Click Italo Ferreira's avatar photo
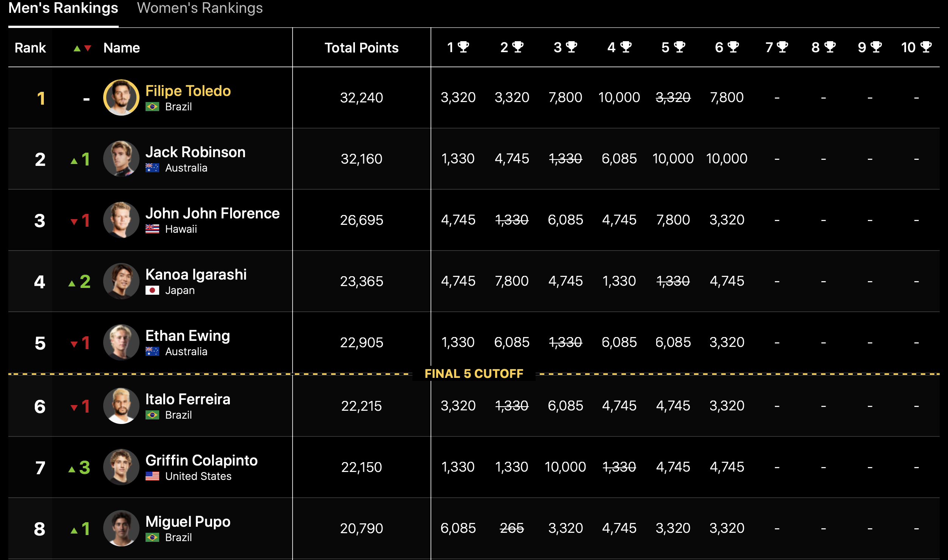The image size is (948, 560). coord(121,406)
